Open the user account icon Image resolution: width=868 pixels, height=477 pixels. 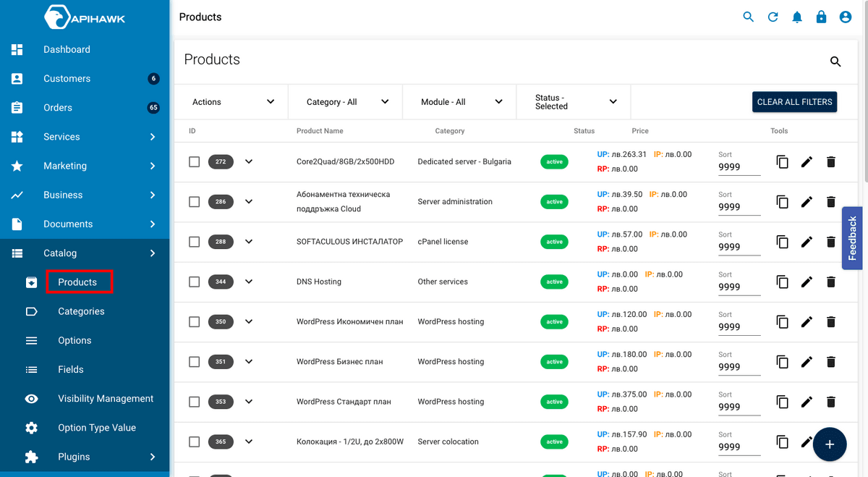click(x=846, y=16)
